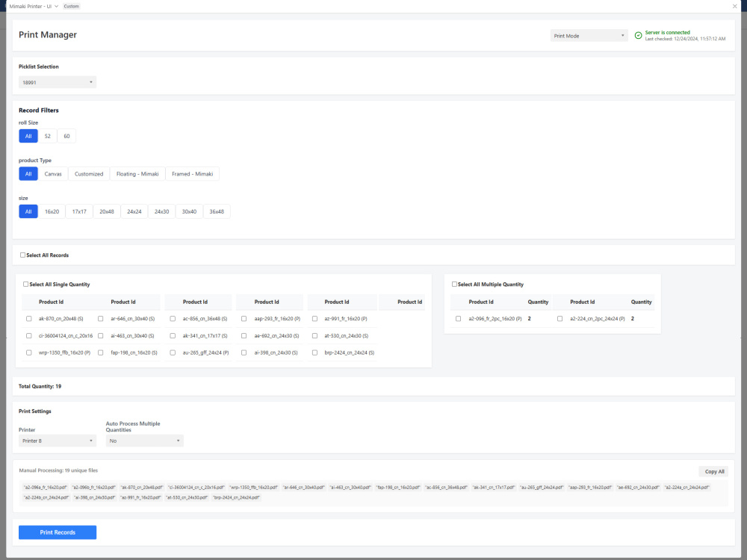
Task: Tick checkbox for ar-646_cn_30x40 (S)
Action: (x=101, y=319)
